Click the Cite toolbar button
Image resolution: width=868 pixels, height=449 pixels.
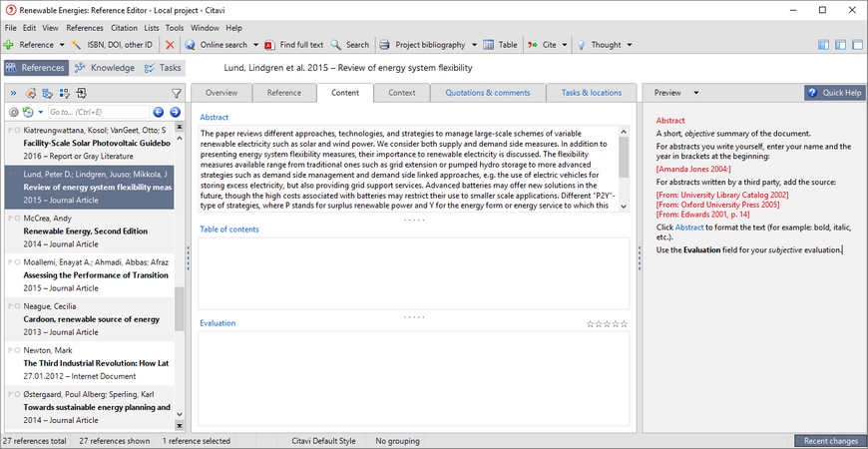point(542,45)
